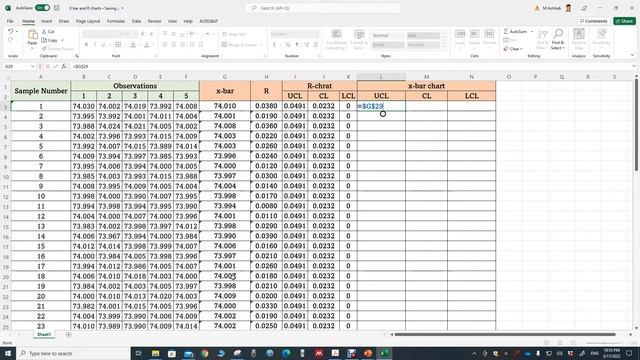Open Microsoft Edge from taskbar
Screen dimensions: 640x360
[x=286, y=353]
